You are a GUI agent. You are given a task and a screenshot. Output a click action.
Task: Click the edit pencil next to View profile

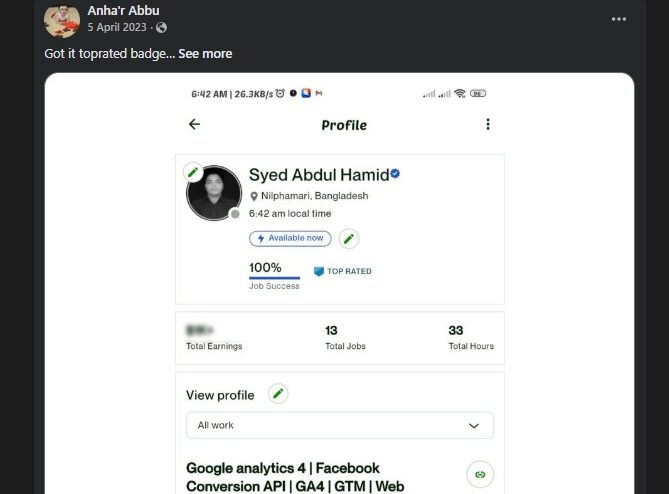click(278, 394)
